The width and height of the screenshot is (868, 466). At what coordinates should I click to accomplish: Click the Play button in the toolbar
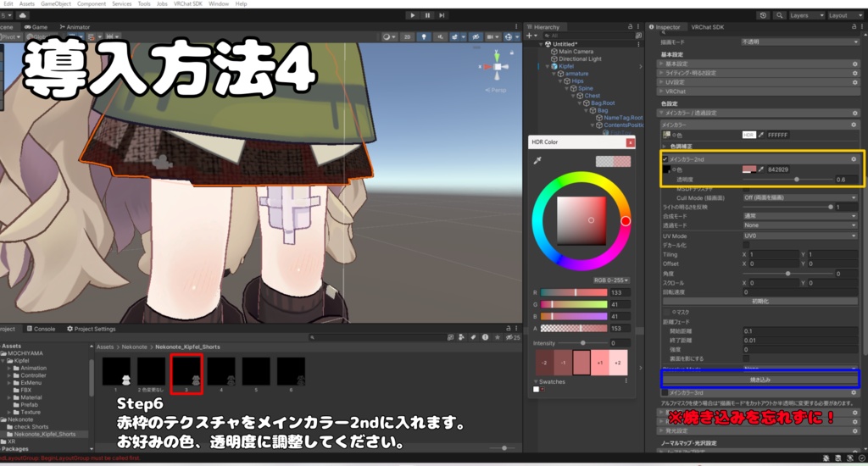413,15
